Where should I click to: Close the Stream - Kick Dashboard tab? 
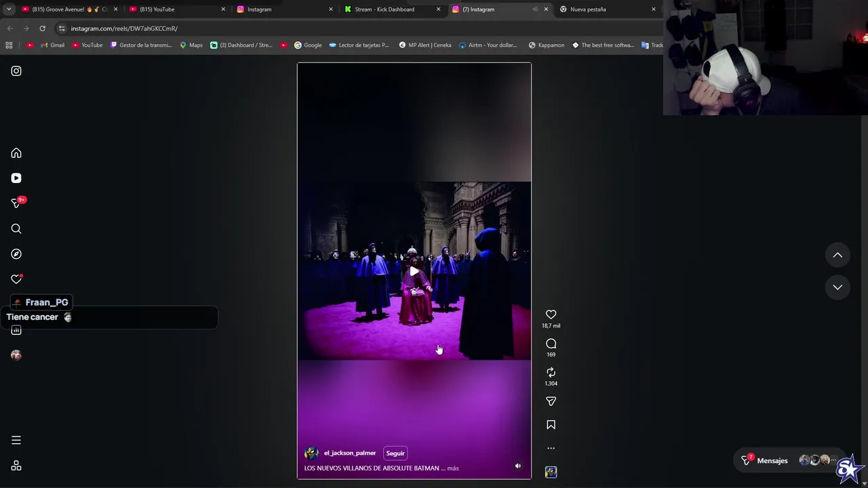click(x=438, y=9)
